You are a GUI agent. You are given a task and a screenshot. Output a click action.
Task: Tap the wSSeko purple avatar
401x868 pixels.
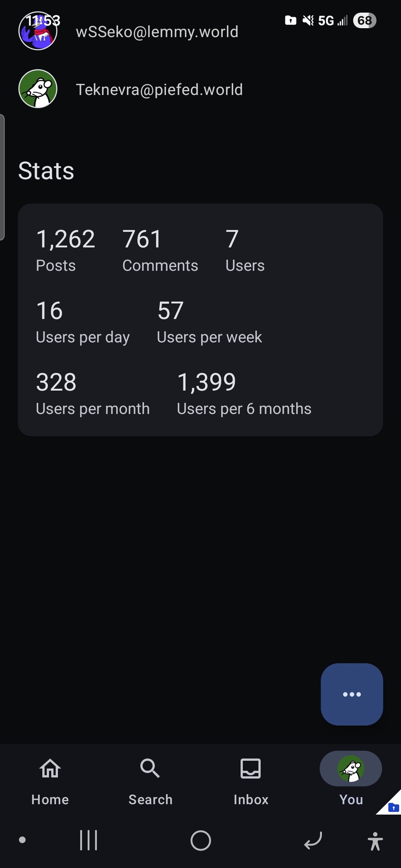coord(38,31)
